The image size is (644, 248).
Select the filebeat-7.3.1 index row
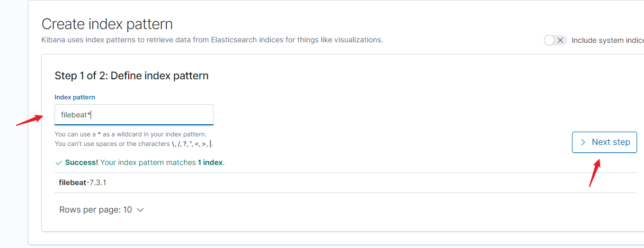pyautogui.click(x=346, y=182)
